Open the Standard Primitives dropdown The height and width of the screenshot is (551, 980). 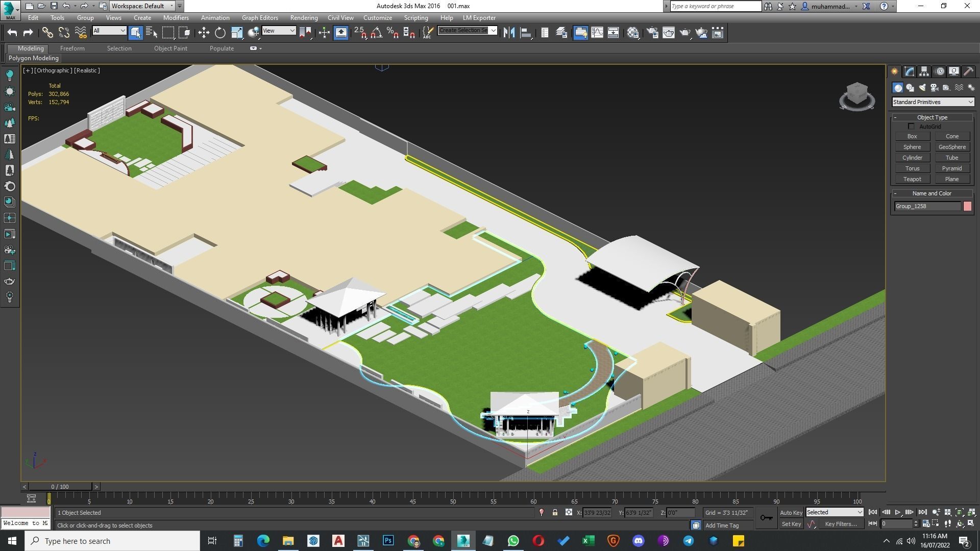click(932, 102)
